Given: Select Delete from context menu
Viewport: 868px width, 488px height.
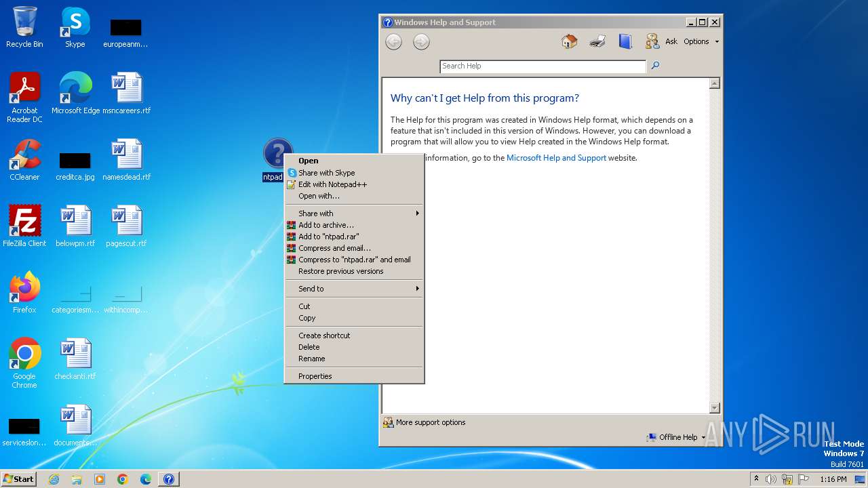Looking at the screenshot, I should tap(354, 347).
